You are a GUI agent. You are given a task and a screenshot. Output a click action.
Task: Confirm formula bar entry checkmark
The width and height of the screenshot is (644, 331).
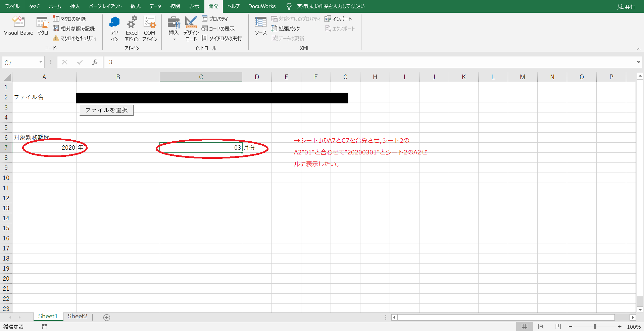(80, 62)
